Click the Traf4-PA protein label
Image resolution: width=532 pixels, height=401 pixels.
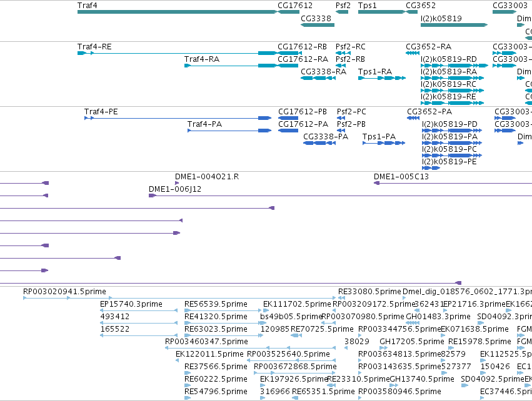(204, 124)
